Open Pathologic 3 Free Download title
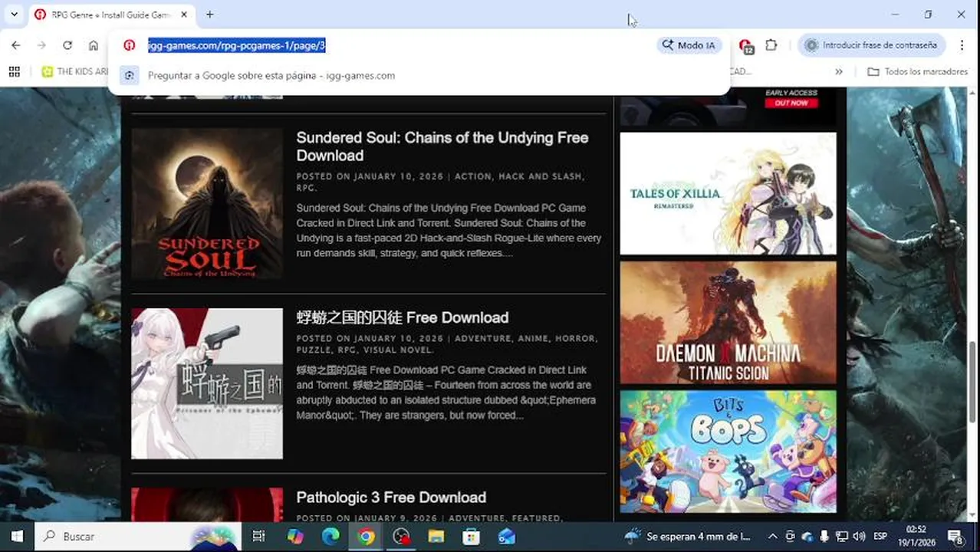This screenshot has height=552, width=980. pyautogui.click(x=391, y=498)
